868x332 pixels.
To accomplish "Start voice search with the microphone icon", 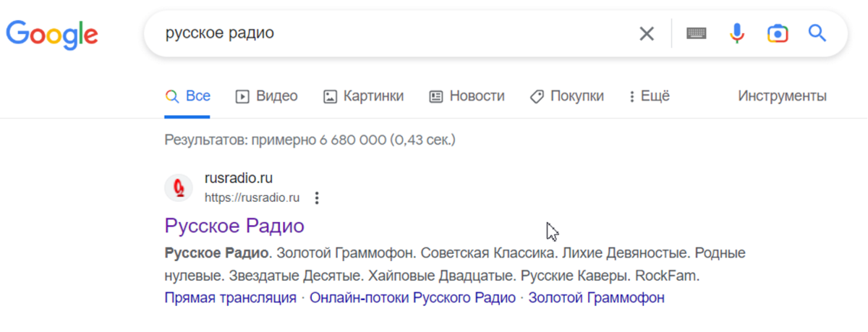I will (x=737, y=33).
